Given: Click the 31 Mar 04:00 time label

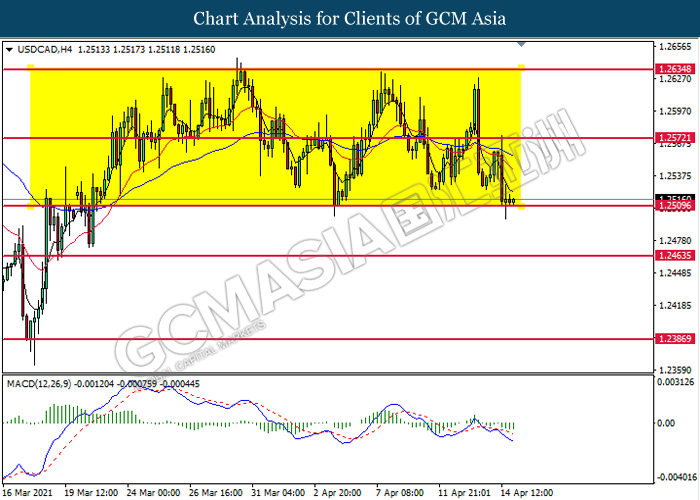Looking at the screenshot, I should point(279,493).
